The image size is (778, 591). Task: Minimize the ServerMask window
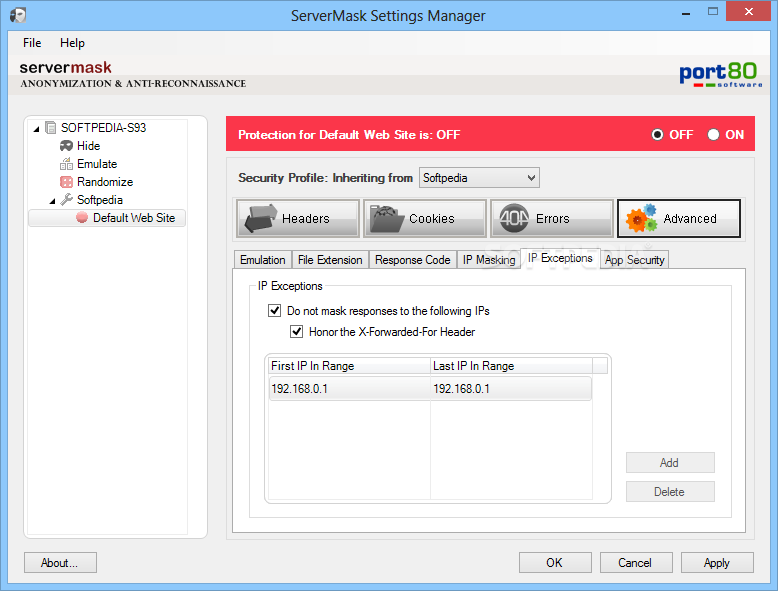[686, 13]
